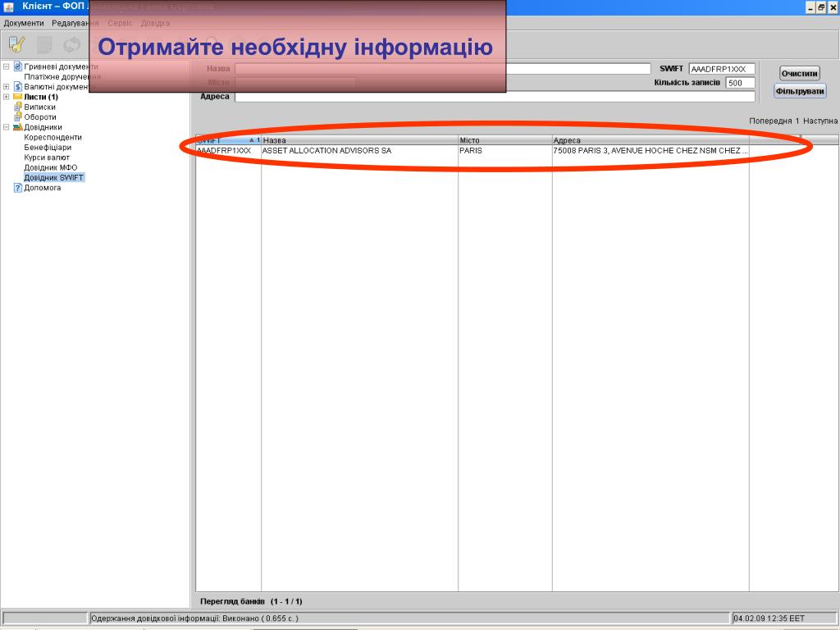The width and height of the screenshot is (840, 630).
Task: Sort table by SWIFT column header
Action: point(228,140)
